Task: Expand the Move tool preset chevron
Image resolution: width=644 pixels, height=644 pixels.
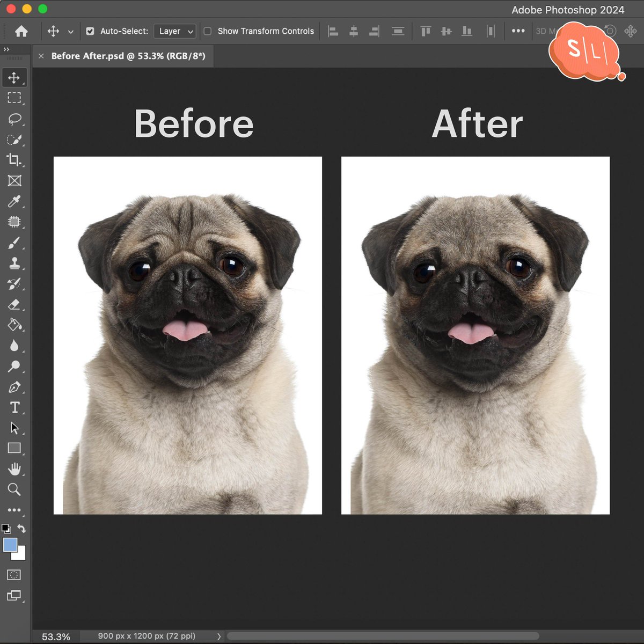Action: 70,31
